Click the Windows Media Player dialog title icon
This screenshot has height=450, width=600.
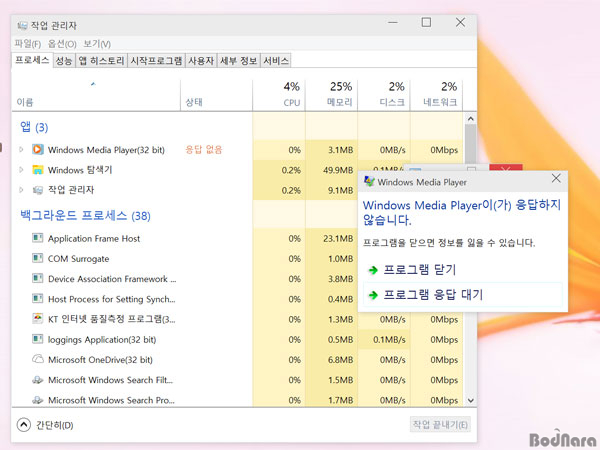(x=369, y=181)
